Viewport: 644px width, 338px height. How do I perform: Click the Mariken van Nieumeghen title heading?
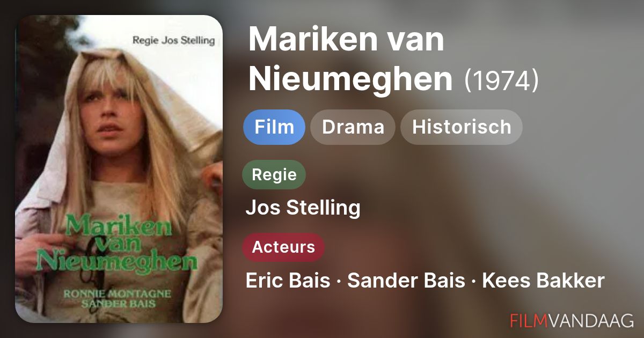[x=351, y=60]
